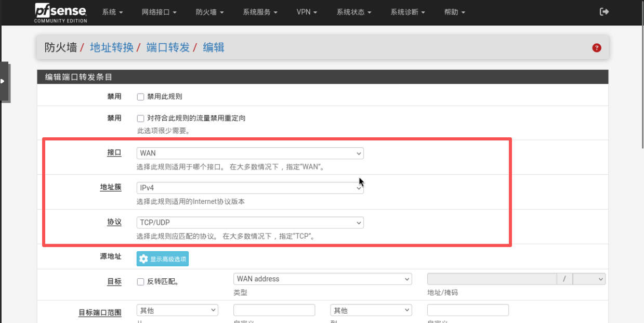Open the 目标 type dropdown showing WAN address
This screenshot has width=644, height=323.
pos(322,279)
